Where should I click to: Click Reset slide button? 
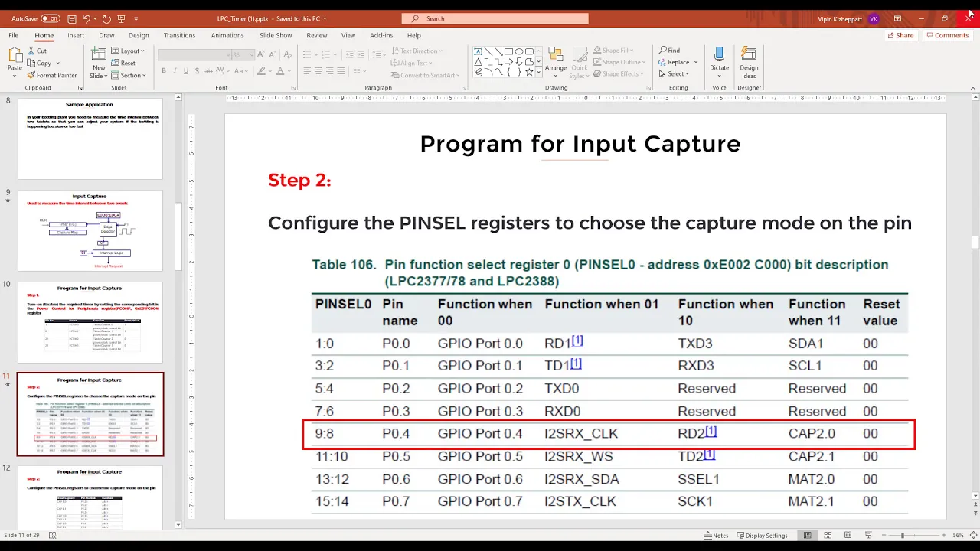pyautogui.click(x=123, y=63)
